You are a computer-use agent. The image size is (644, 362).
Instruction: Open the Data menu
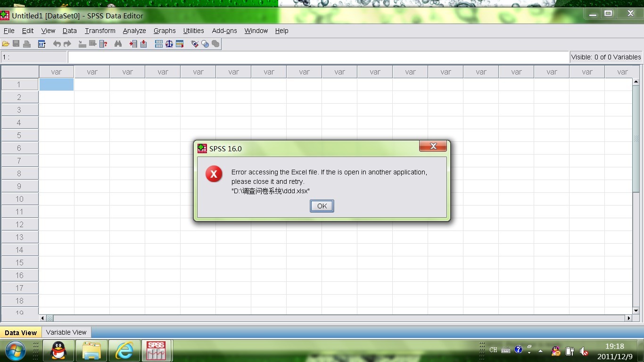pos(70,31)
